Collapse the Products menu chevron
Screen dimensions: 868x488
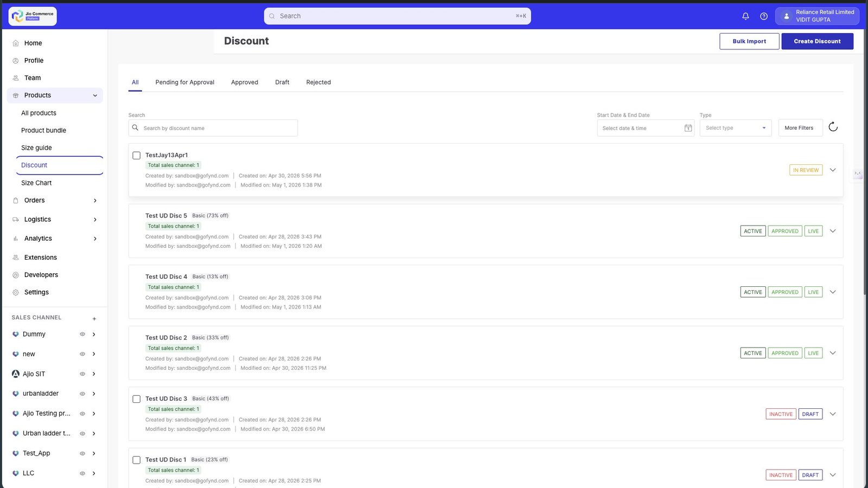(x=95, y=95)
